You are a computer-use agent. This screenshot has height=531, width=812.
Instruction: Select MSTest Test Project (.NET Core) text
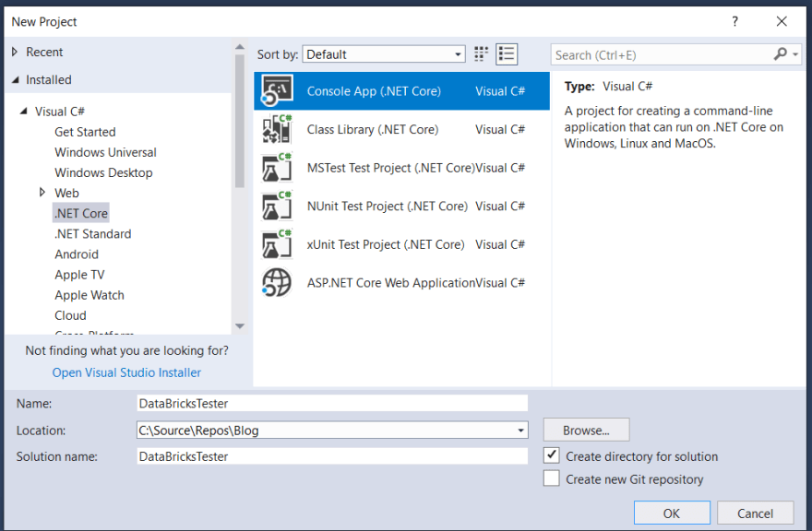point(391,168)
